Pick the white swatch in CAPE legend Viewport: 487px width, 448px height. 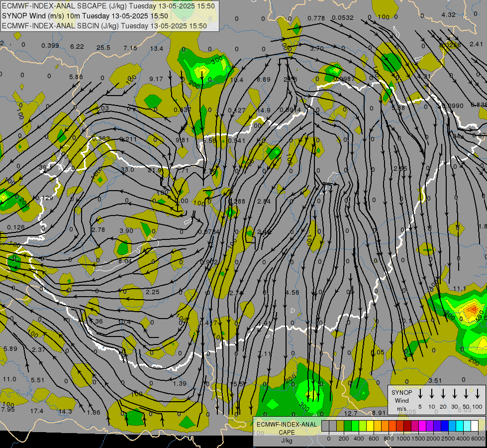click(474, 426)
